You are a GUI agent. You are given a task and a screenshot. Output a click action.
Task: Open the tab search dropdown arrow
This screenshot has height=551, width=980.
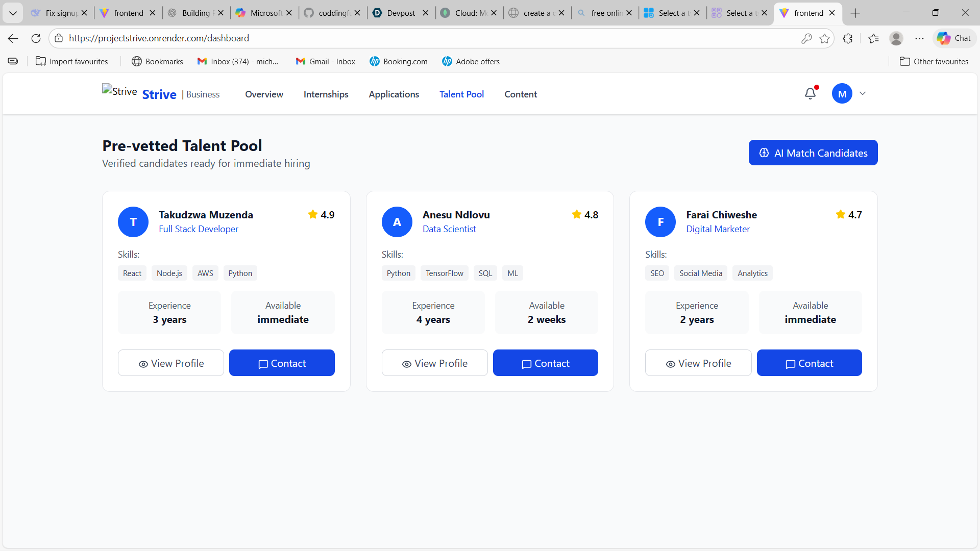pyautogui.click(x=13, y=13)
